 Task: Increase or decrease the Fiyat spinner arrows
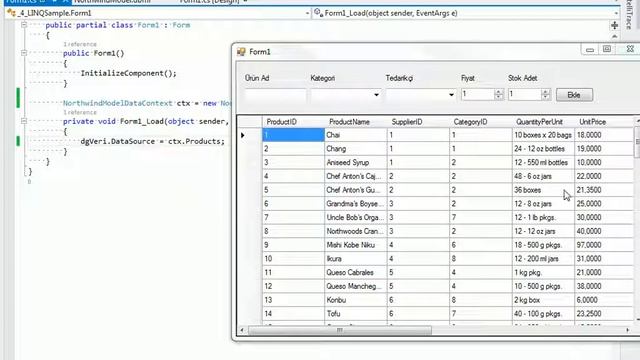point(498,94)
